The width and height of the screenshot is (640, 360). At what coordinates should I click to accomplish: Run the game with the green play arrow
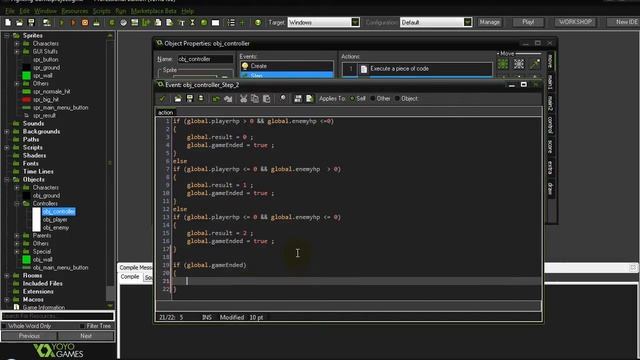click(62, 22)
